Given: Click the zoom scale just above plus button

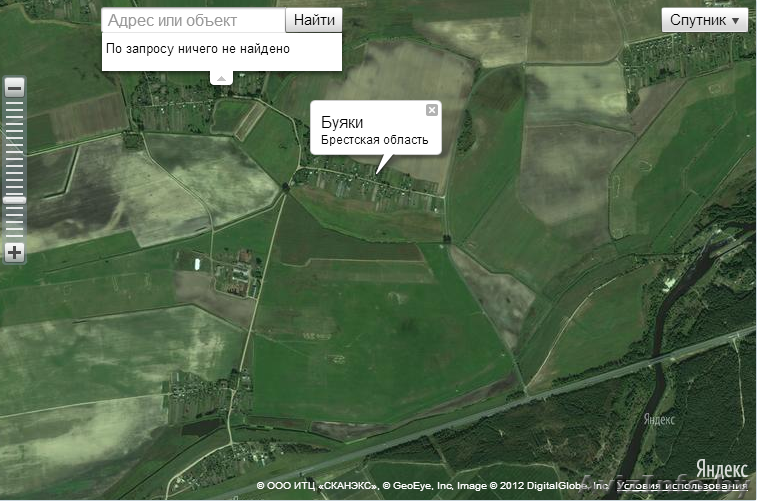Looking at the screenshot, I should [x=15, y=236].
